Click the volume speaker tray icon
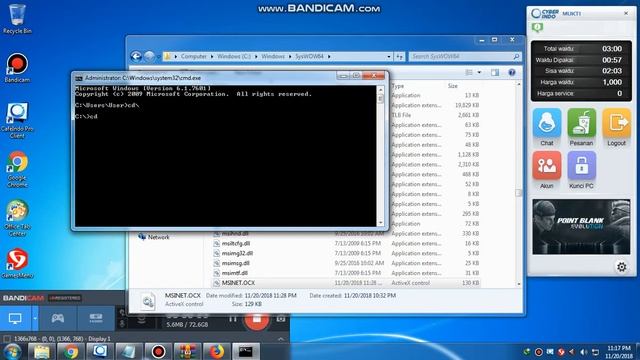The width and height of the screenshot is (640, 360). [584, 352]
